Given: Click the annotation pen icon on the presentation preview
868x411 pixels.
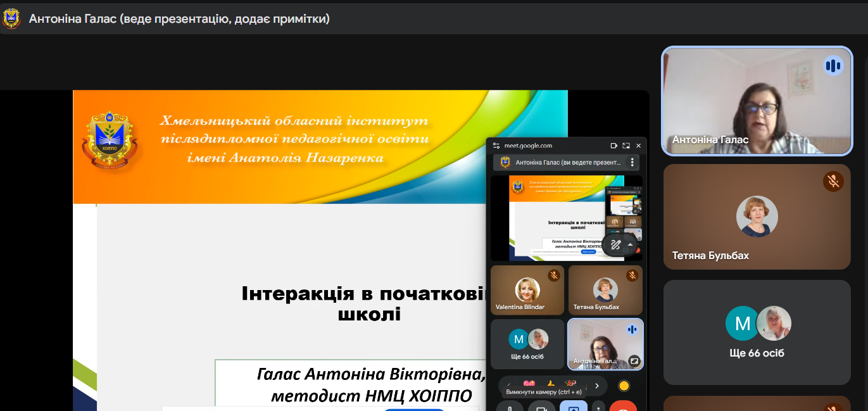Looking at the screenshot, I should click(x=615, y=244).
